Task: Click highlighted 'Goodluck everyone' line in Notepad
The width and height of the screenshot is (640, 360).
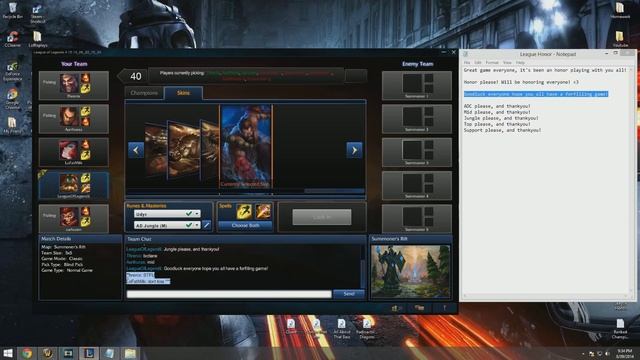Action: pos(536,94)
